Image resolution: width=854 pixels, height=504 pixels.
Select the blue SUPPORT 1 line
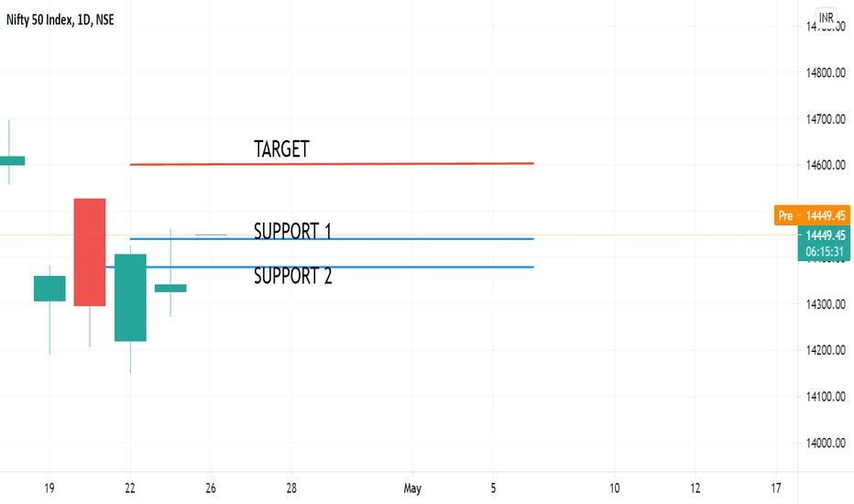coord(332,238)
